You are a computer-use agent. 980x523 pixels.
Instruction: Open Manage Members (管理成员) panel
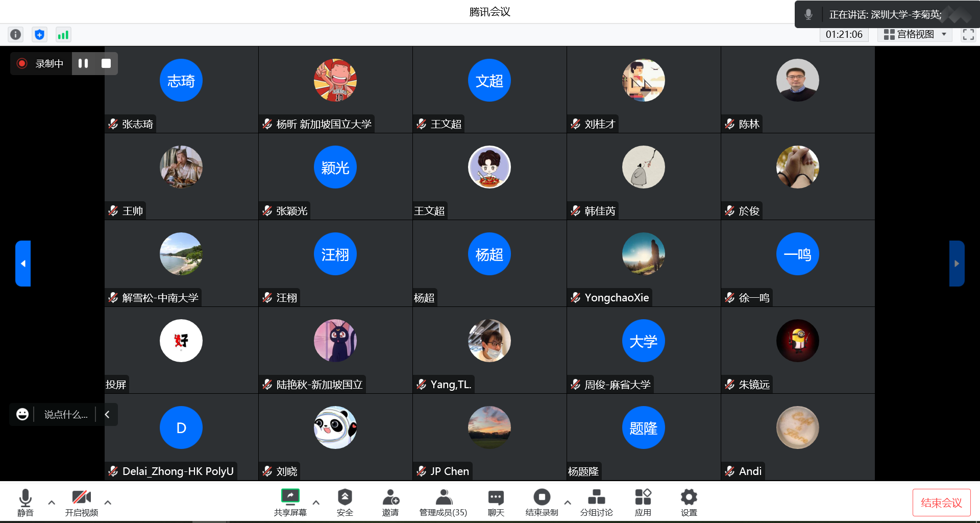click(443, 503)
